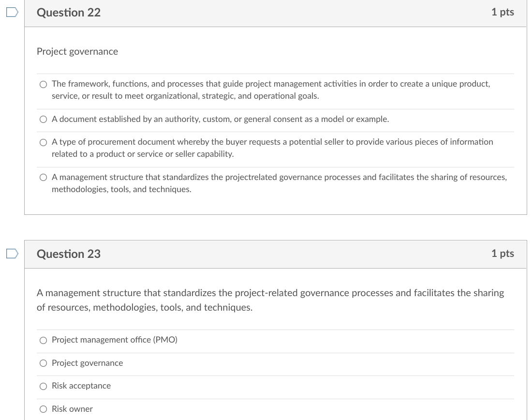Click the 'Project governance' prompt text

77,51
